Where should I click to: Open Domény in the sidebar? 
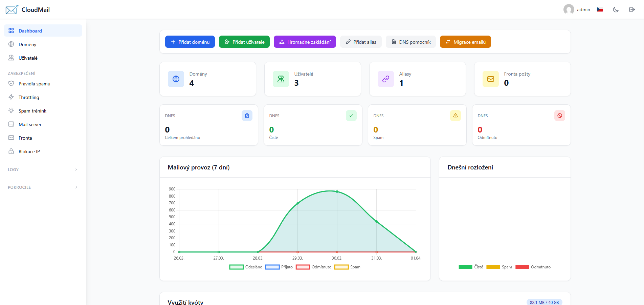(27, 44)
